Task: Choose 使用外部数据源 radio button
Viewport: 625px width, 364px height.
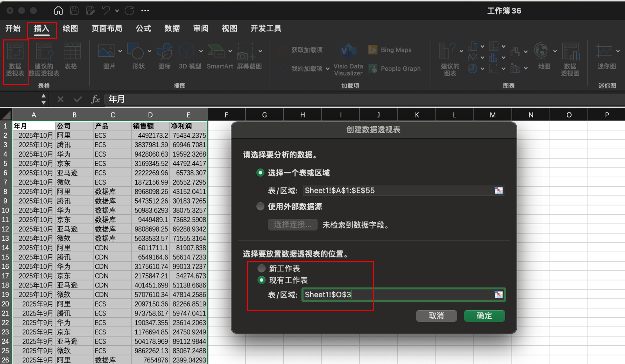Action: [x=260, y=206]
